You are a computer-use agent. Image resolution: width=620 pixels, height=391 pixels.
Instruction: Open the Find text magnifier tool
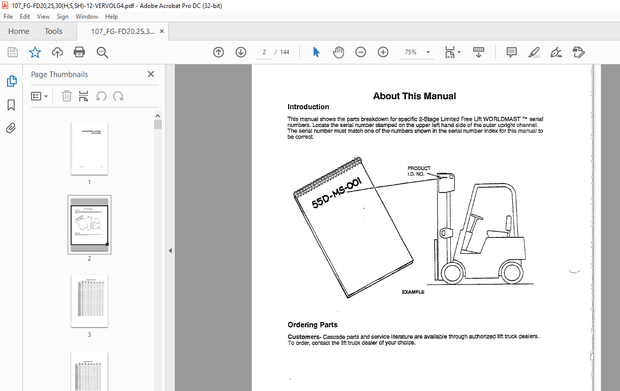pos(102,52)
